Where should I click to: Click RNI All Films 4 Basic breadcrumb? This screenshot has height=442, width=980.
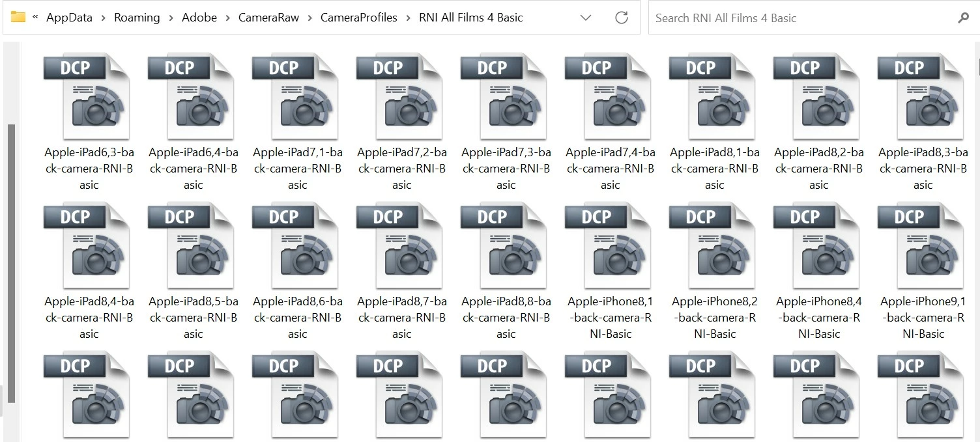click(471, 18)
